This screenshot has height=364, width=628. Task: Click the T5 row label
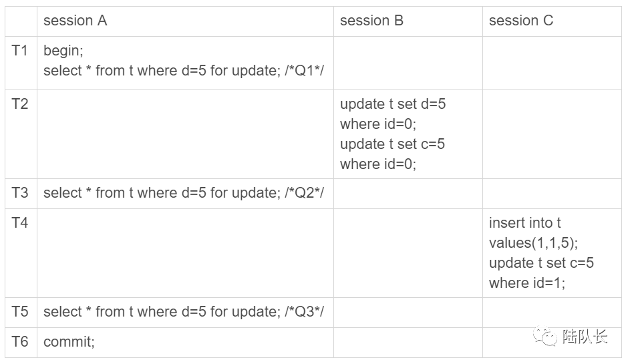19,312
